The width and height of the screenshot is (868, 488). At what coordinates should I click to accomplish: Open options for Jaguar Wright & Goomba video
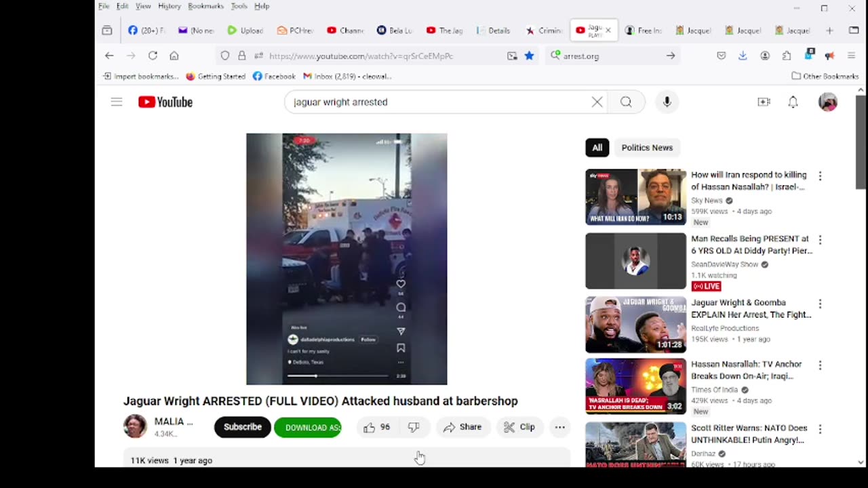pos(820,304)
